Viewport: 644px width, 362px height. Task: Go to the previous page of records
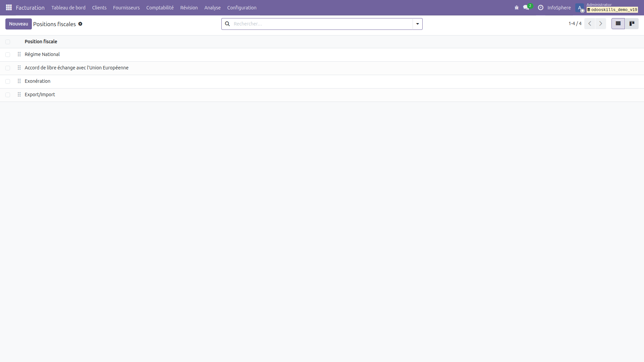590,23
